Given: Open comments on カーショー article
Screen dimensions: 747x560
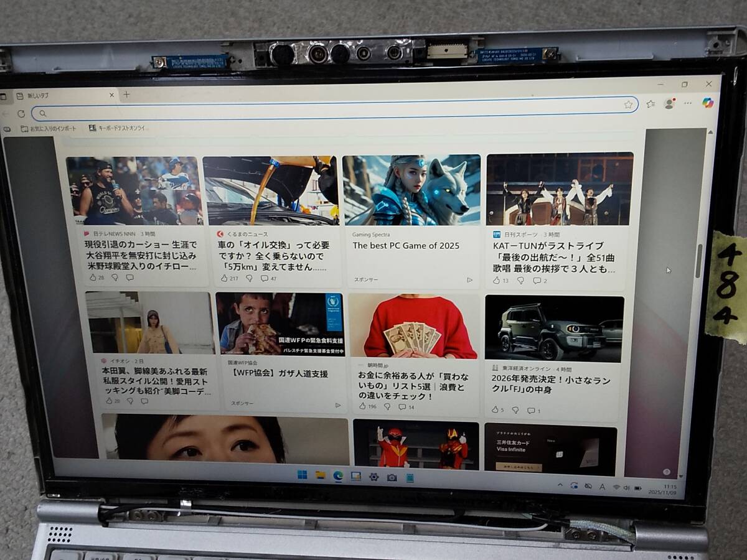Looking at the screenshot, I should pyautogui.click(x=130, y=278).
